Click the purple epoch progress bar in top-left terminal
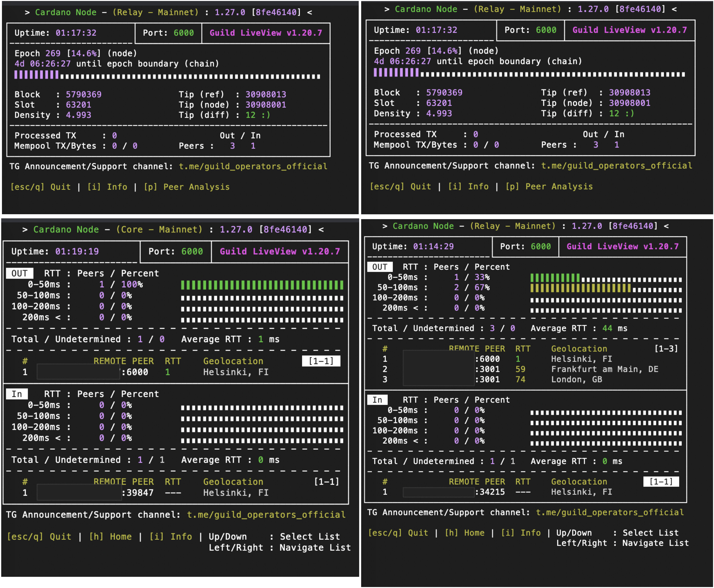Screen dimensions: 714x588 [36, 75]
